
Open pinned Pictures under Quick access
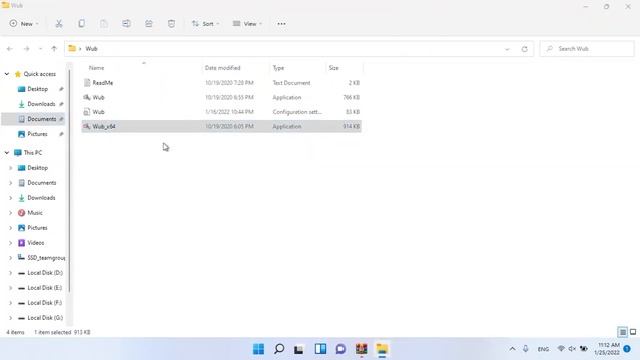pyautogui.click(x=38, y=134)
